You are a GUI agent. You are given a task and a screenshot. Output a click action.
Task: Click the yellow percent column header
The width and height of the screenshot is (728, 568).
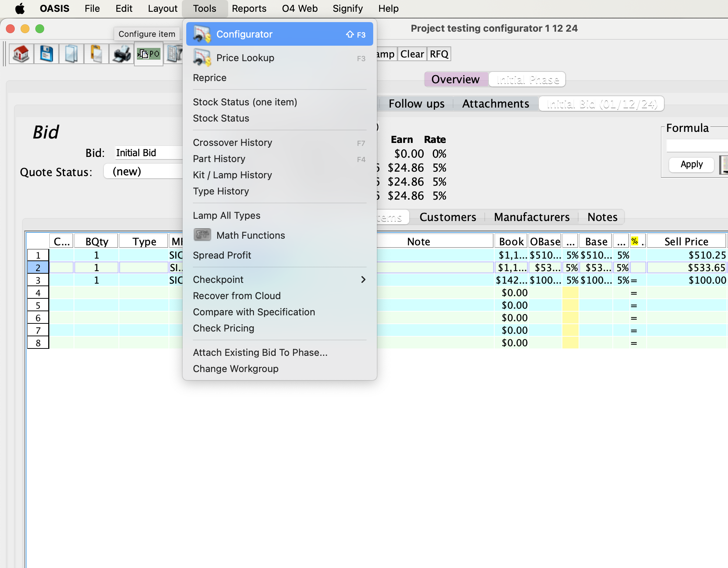click(x=635, y=241)
